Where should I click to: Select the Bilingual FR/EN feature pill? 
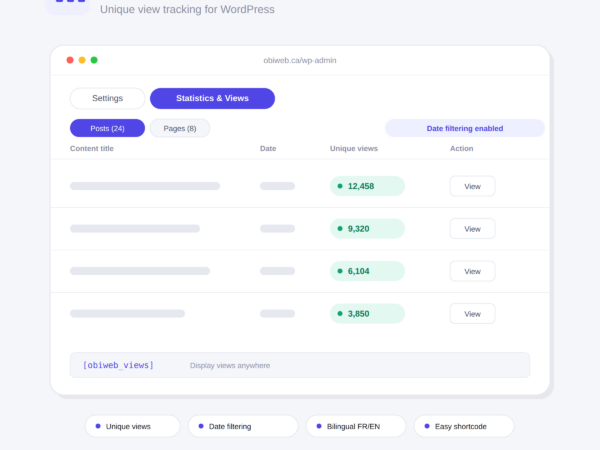click(356, 426)
